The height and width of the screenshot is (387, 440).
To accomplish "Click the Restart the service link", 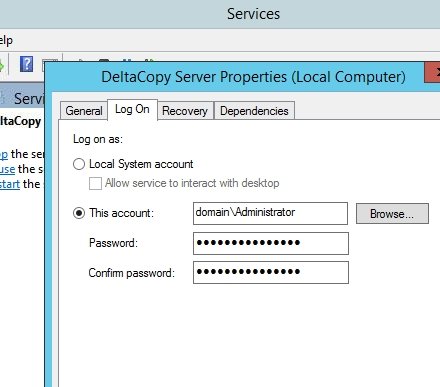I will tap(10, 184).
